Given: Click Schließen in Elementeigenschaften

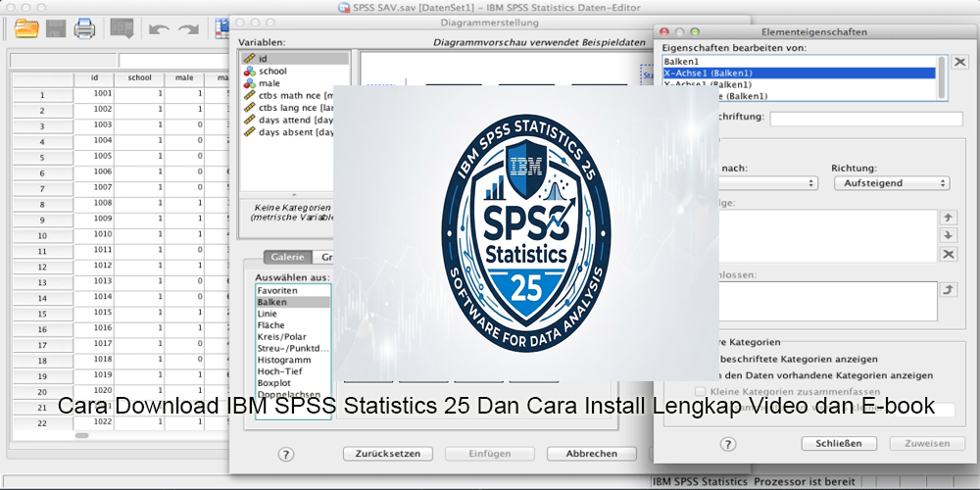Looking at the screenshot, I should tap(839, 443).
